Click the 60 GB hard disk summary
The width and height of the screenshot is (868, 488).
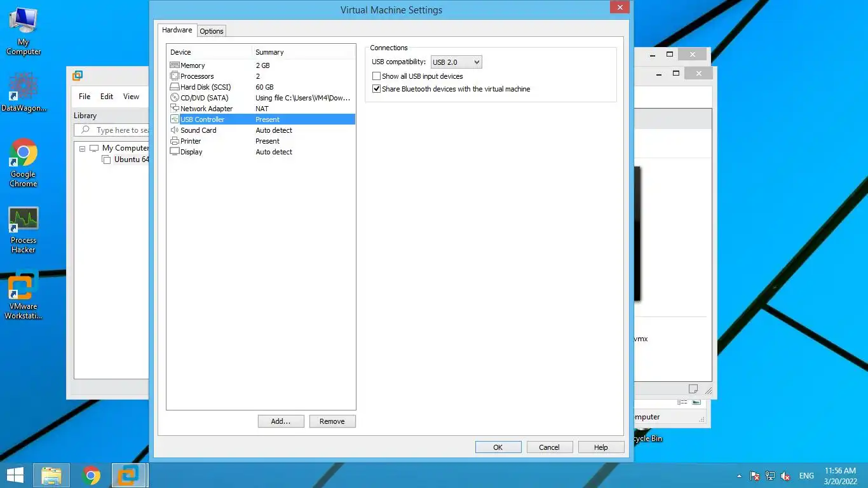click(x=264, y=87)
